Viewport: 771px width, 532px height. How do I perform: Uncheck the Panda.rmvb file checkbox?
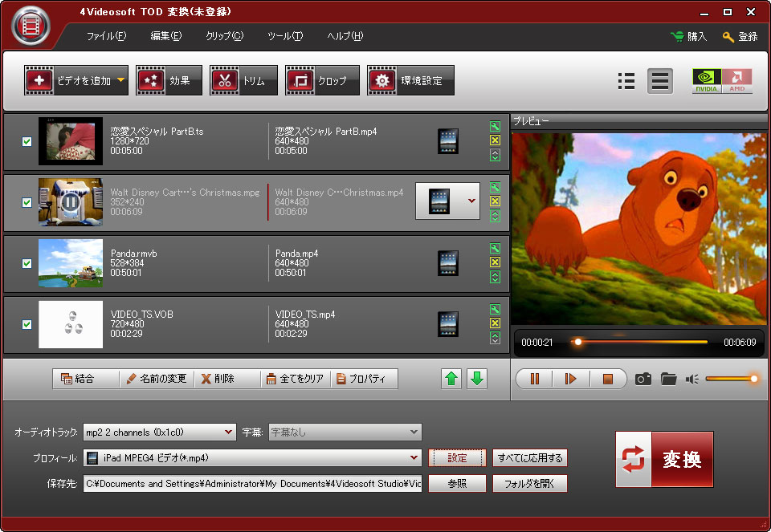pyautogui.click(x=27, y=263)
